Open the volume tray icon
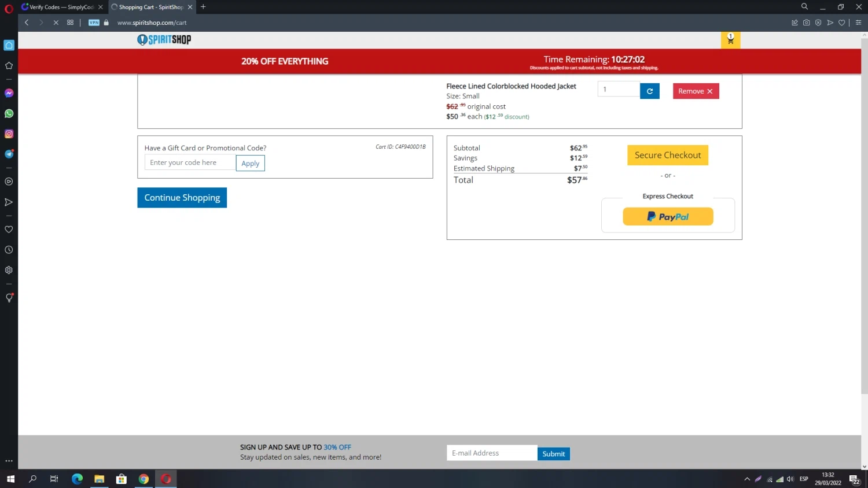 coord(790,479)
